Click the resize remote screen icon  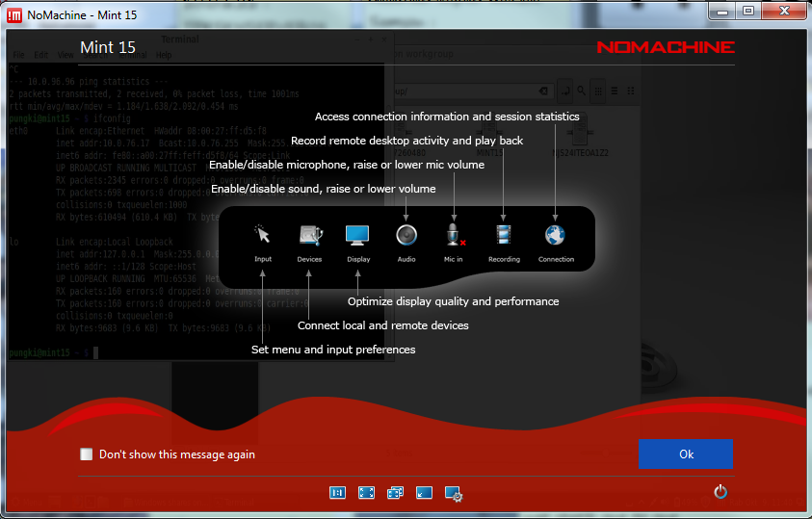[x=424, y=493]
